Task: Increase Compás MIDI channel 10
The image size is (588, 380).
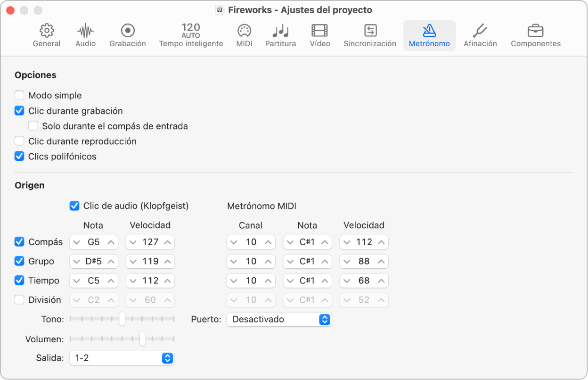Action: [268, 242]
